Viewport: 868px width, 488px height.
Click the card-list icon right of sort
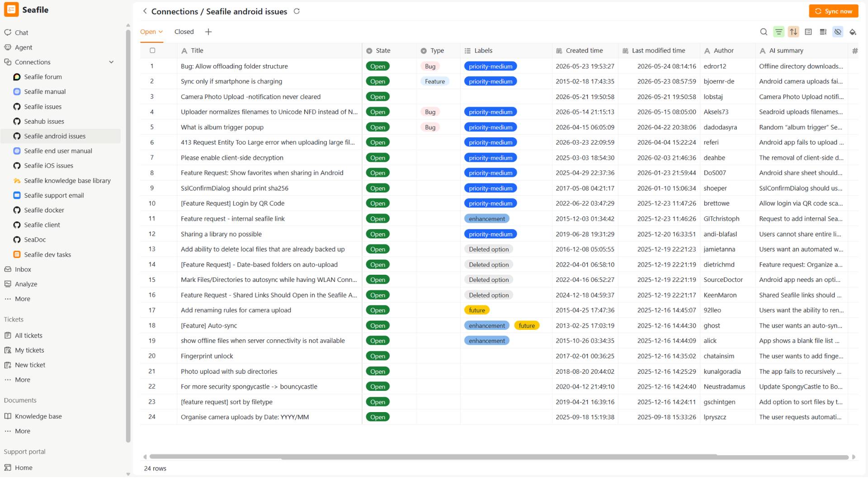tap(808, 32)
